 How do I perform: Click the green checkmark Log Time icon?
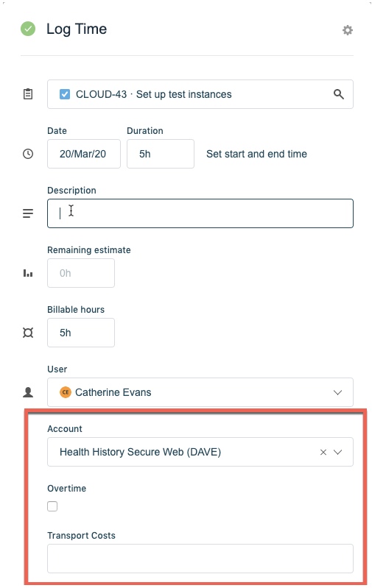click(x=28, y=29)
